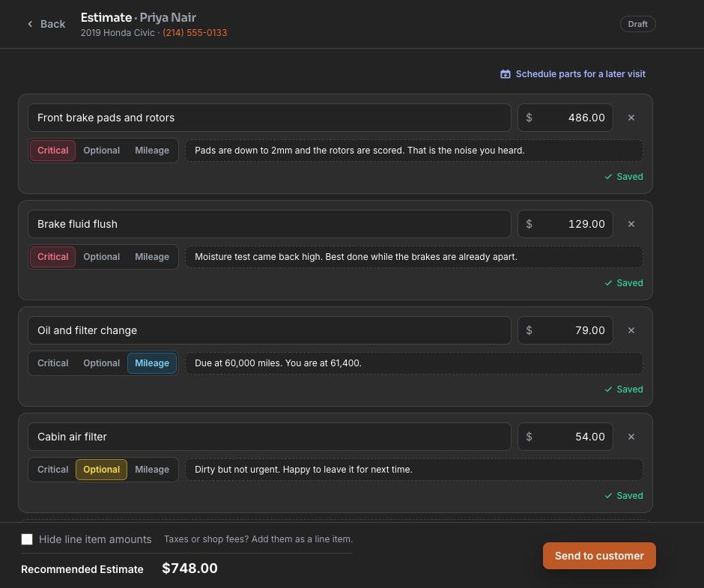The width and height of the screenshot is (704, 588).
Task: Click the dollar sign in the 129.00 field
Action: pyautogui.click(x=529, y=224)
